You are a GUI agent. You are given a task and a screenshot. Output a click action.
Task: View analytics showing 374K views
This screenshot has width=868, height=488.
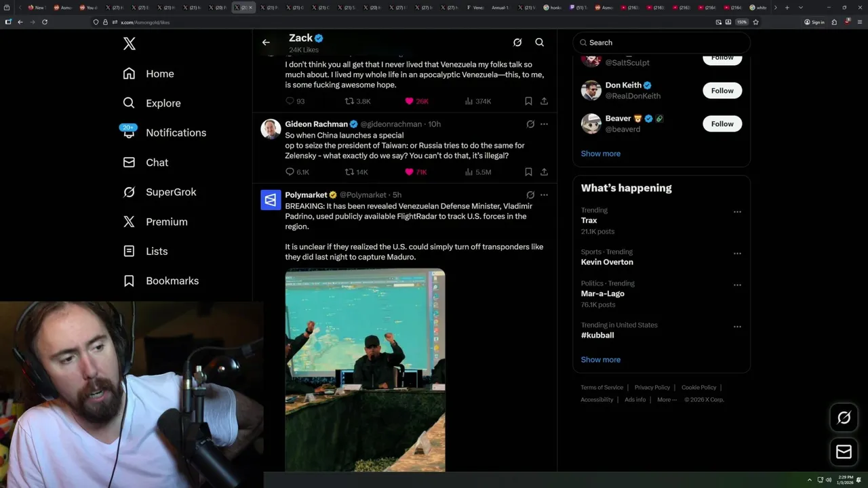click(478, 101)
